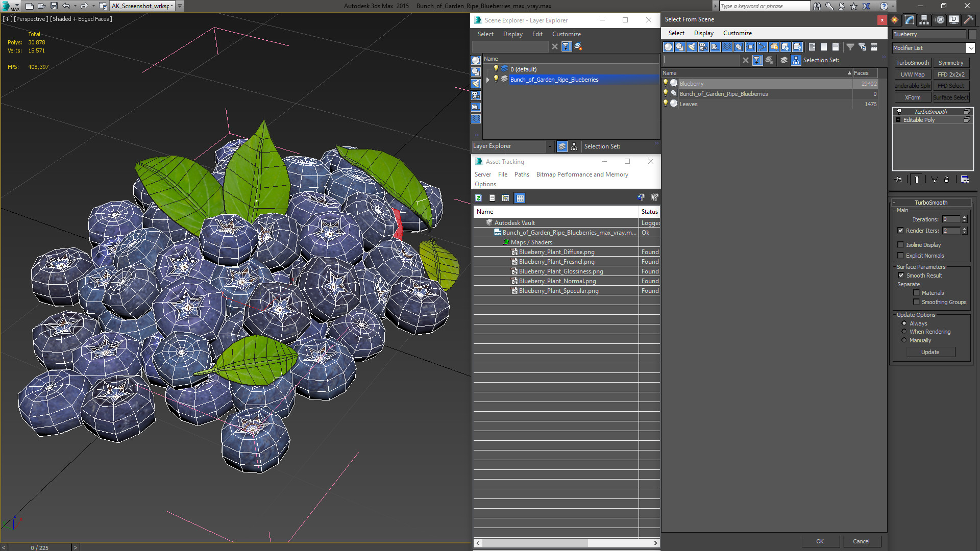Click OK in Select From Scene
Image resolution: width=980 pixels, height=551 pixels.
[820, 541]
